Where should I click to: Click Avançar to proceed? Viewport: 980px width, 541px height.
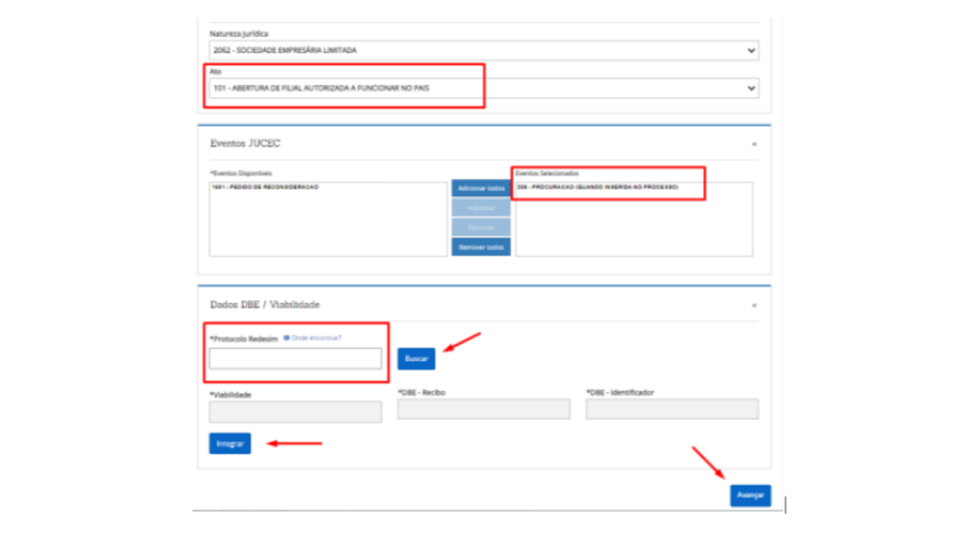(750, 496)
